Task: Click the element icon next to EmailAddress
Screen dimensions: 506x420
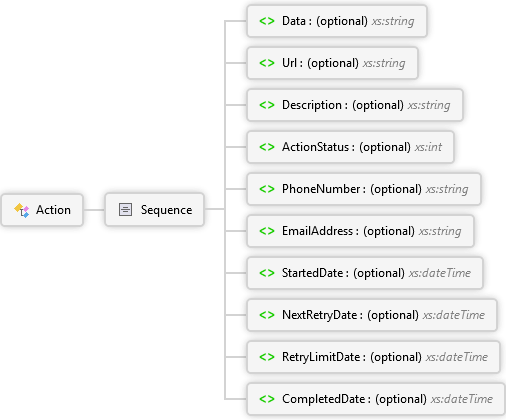Action: 267,231
